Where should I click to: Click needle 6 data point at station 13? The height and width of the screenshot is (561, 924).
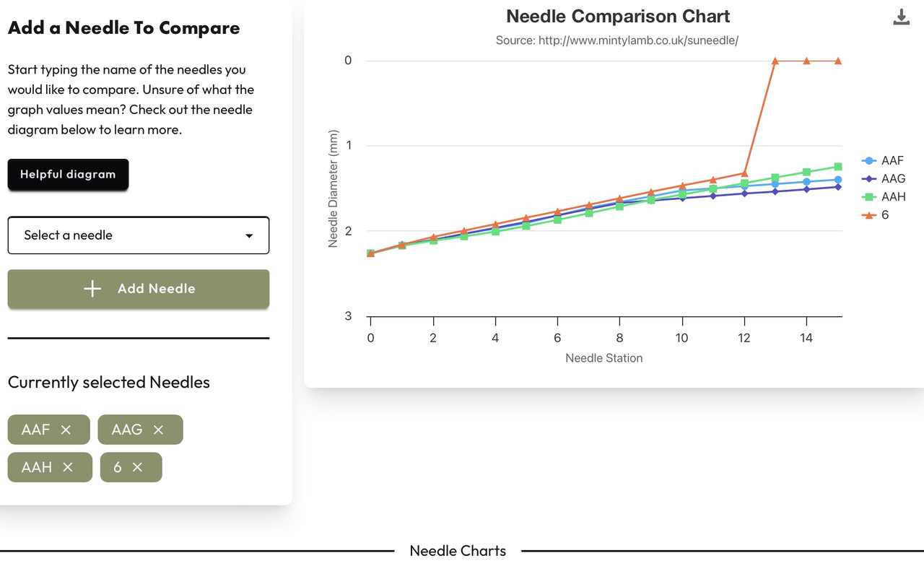coord(775,61)
